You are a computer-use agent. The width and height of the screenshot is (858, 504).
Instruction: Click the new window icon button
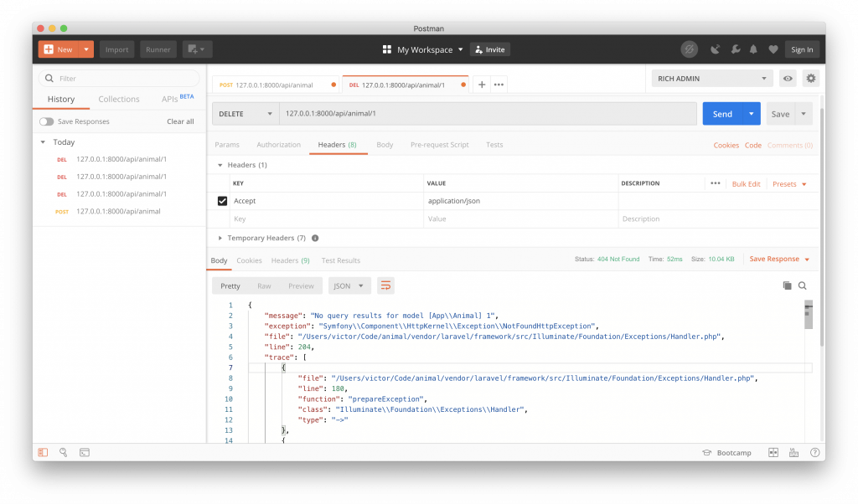tap(197, 49)
